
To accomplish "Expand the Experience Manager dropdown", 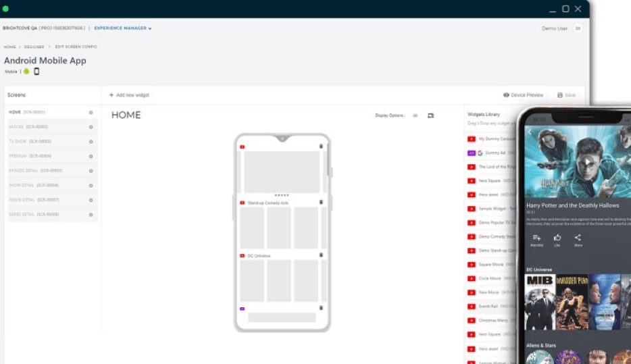I will coord(123,28).
